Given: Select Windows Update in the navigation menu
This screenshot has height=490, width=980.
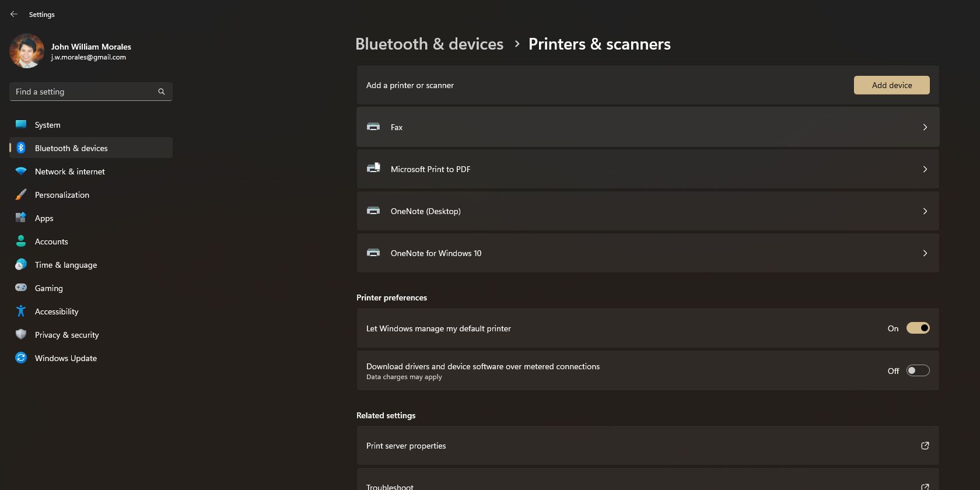Looking at the screenshot, I should (65, 358).
